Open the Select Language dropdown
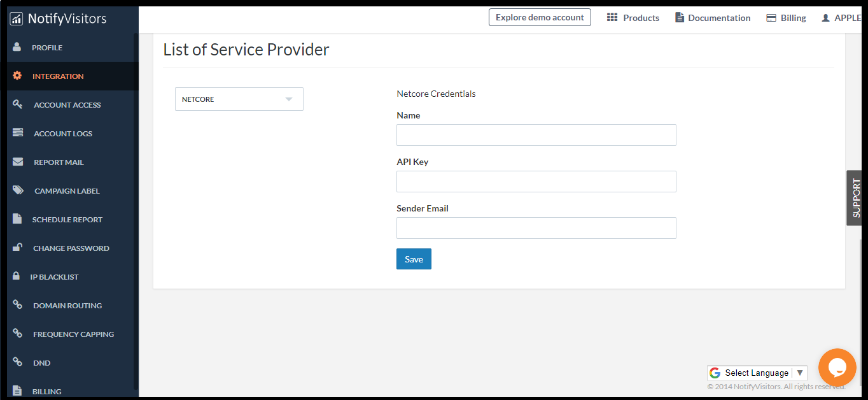868x400 pixels. pos(757,373)
